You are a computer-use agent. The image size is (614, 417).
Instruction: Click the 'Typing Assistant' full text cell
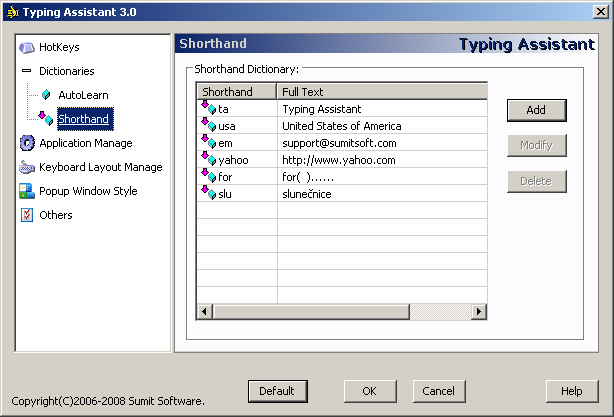click(x=382, y=109)
